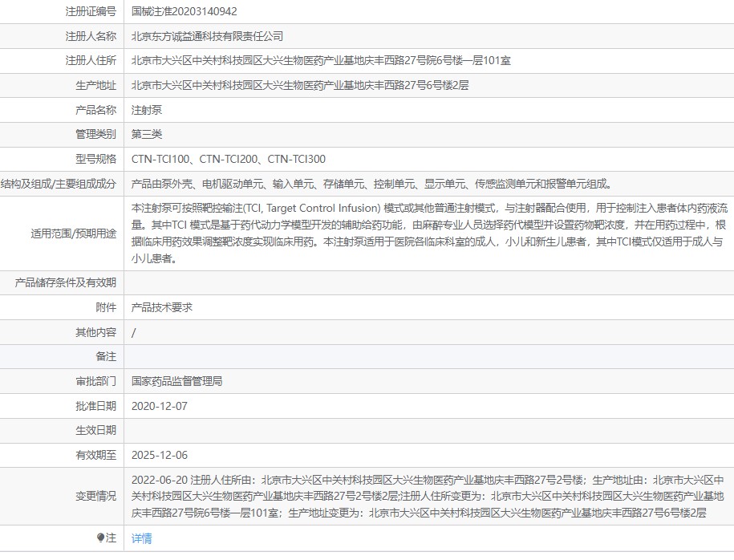Image resolution: width=734 pixels, height=560 pixels.
Task: Click the 生产地址 label
Action: click(x=96, y=85)
